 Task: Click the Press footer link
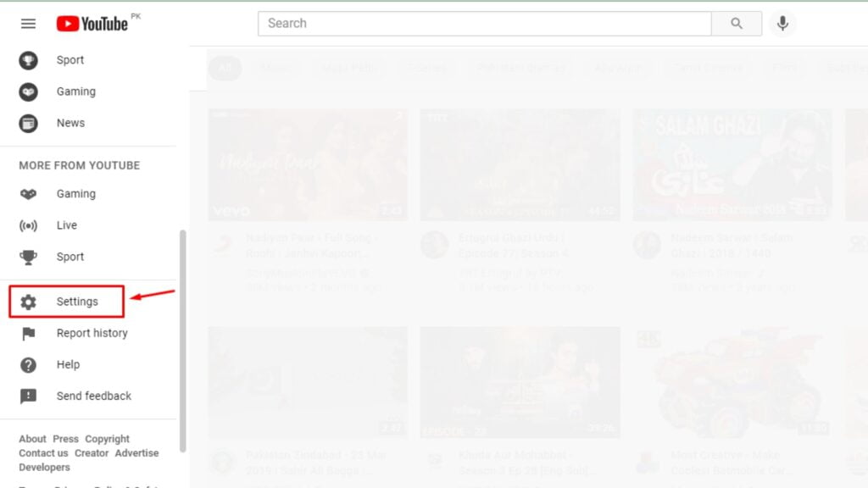point(65,439)
